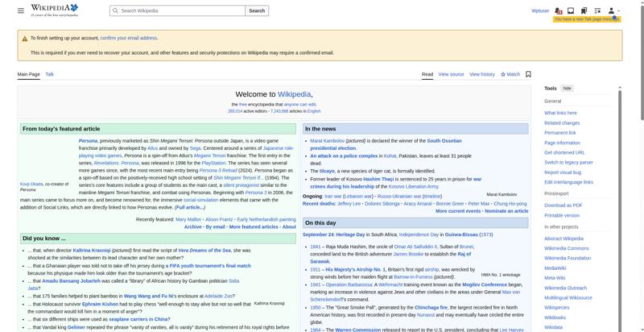644x332 pixels.
Task: Click the tilcayo link
Action: (327, 171)
